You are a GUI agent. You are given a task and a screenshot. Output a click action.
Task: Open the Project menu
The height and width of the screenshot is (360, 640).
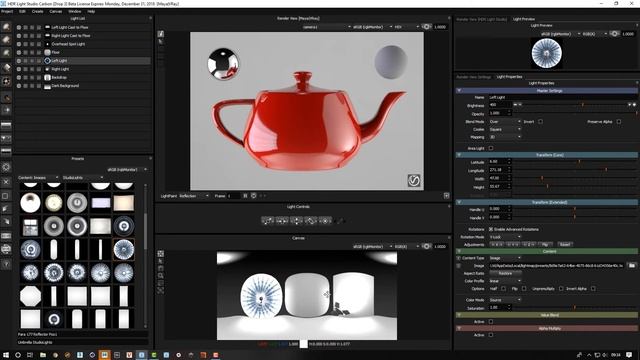7,11
